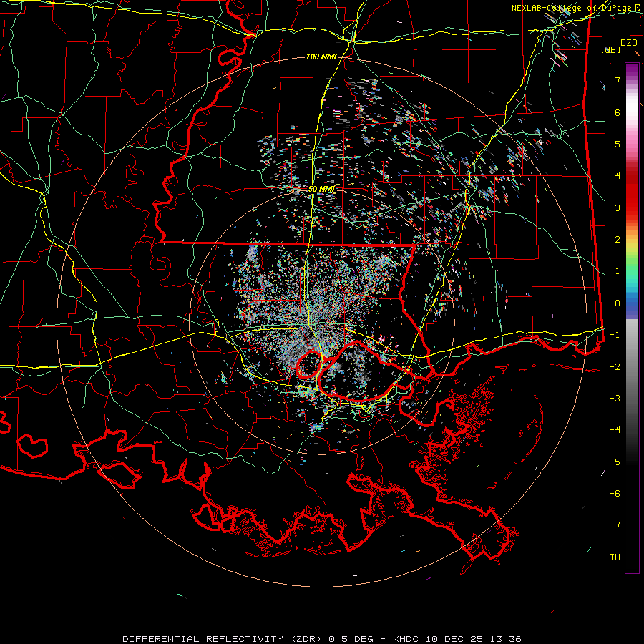Click the 10 DEC 25 date text

click(x=454, y=639)
